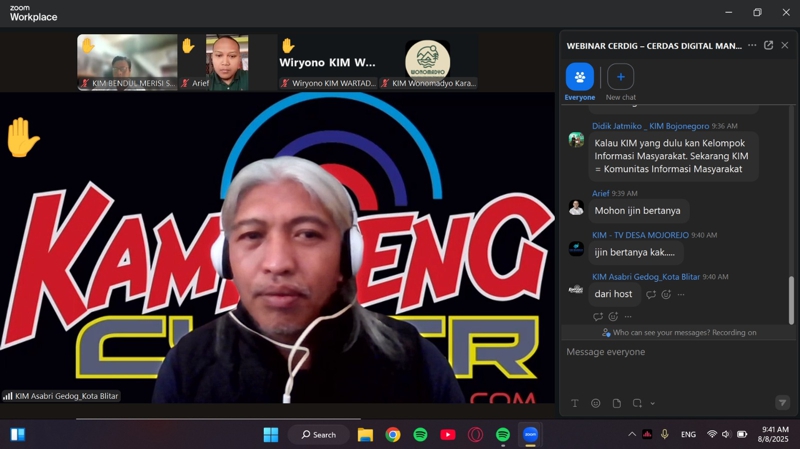
Task: Select KIM Wonomadyo participant thumbnail
Action: (x=428, y=62)
